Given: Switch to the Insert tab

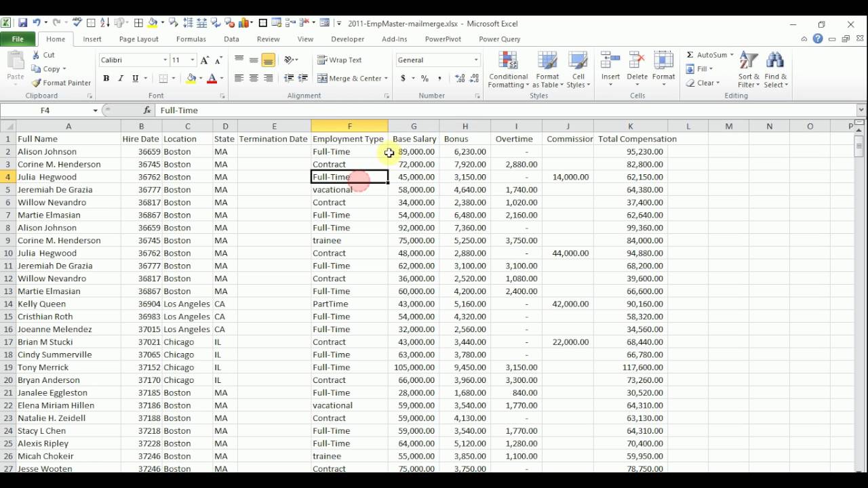Looking at the screenshot, I should coord(92,39).
